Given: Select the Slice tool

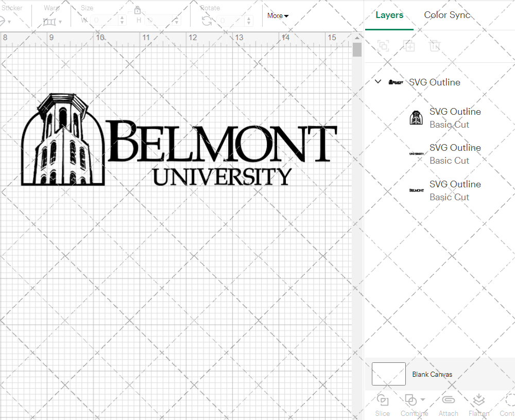Looking at the screenshot, I should click(382, 405).
